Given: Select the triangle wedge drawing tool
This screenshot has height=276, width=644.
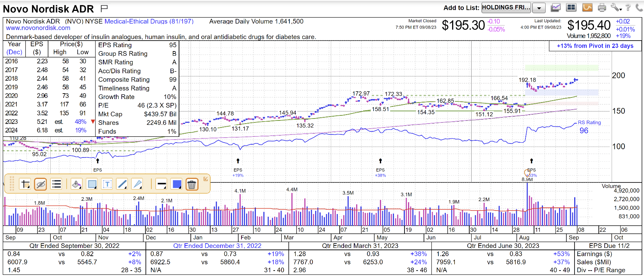Looking at the screenshot, I should 137,184.
